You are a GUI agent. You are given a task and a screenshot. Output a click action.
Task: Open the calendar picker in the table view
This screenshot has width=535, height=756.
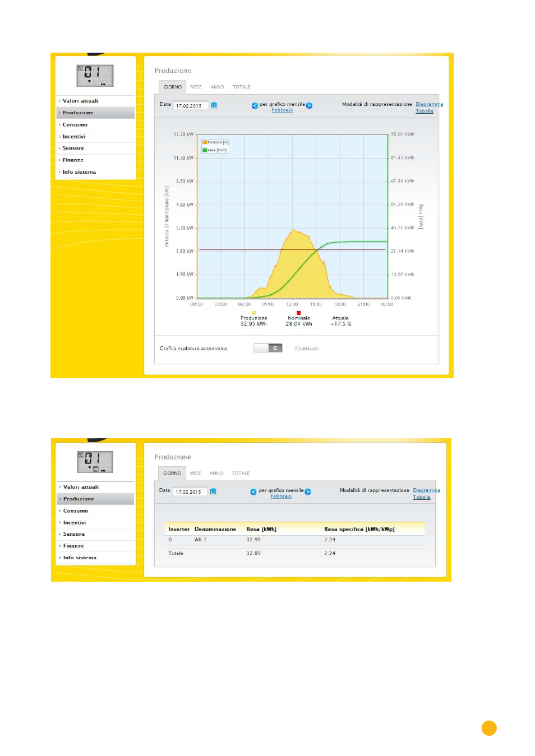tap(213, 491)
